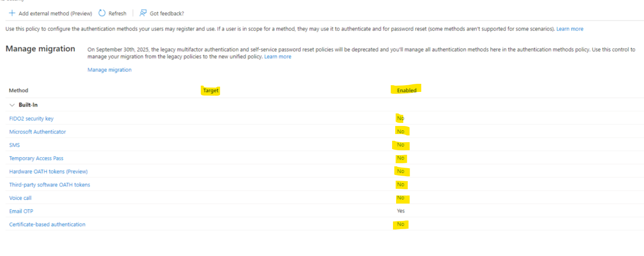Open the Email OTP method
Screen dimensions: 644x256
point(21,211)
